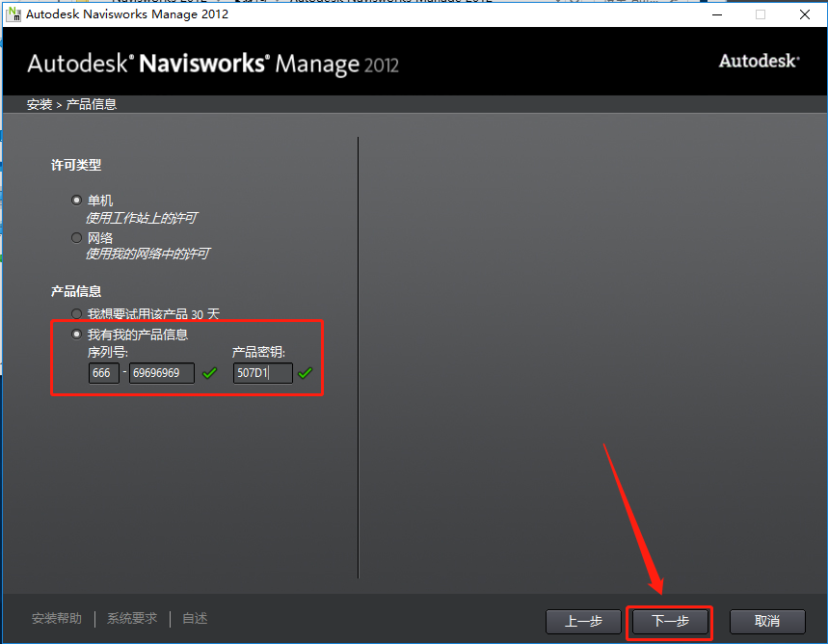The height and width of the screenshot is (644, 828).
Task: Click the 取消 Cancel button
Action: click(x=766, y=621)
